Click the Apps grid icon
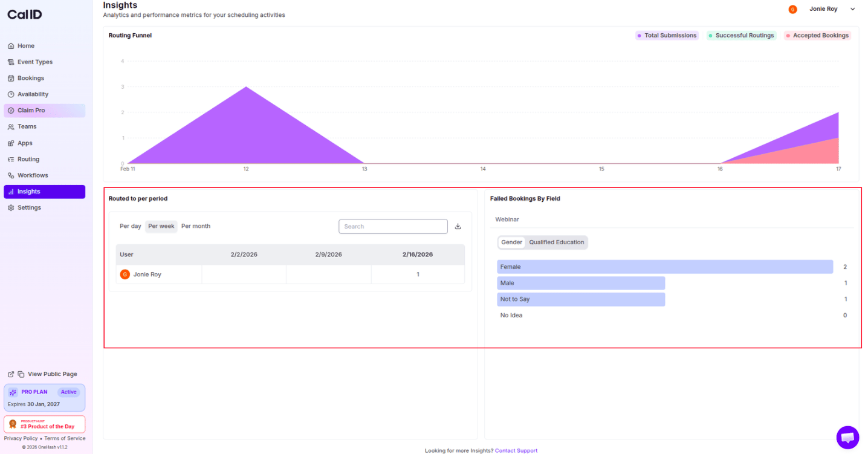The image size is (868, 454). pyautogui.click(x=11, y=143)
